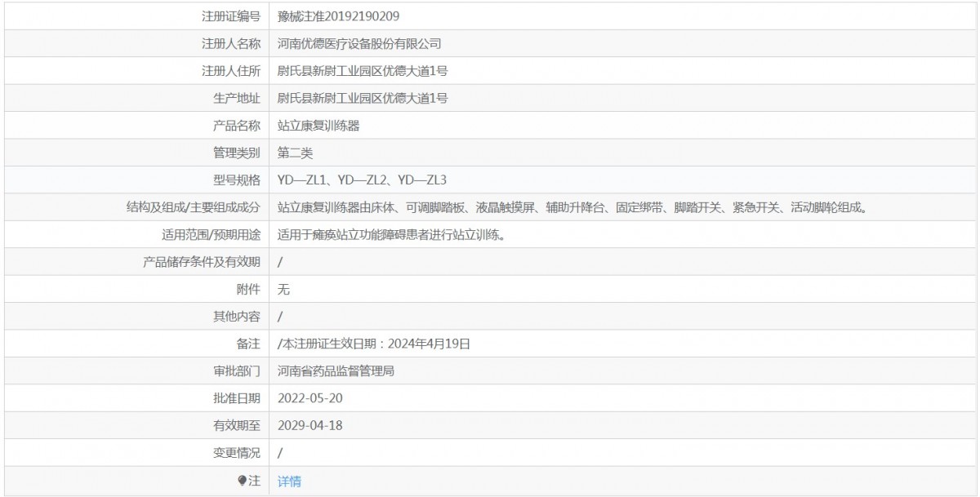
Task: Select attachment value 无
Action: [x=283, y=289]
